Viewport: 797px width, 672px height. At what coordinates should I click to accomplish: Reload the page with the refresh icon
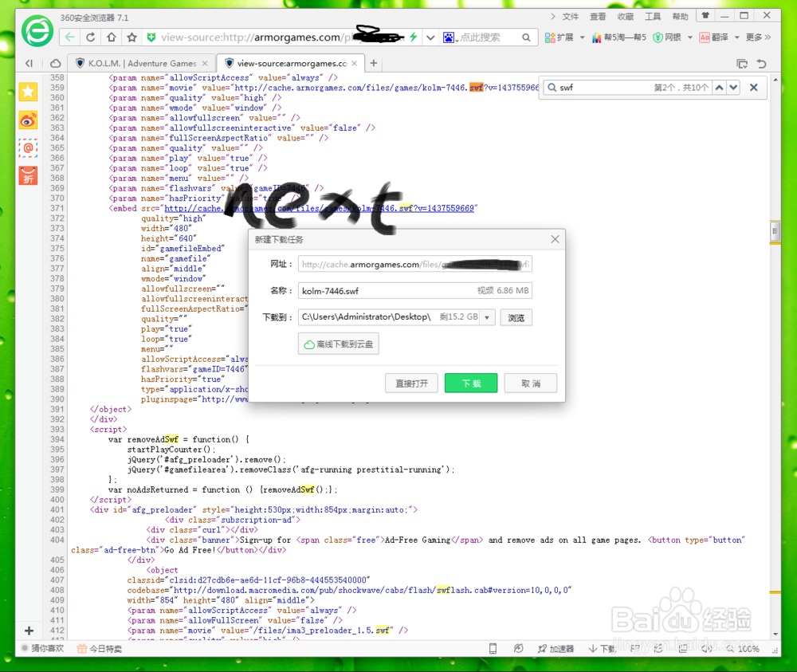pyautogui.click(x=91, y=37)
